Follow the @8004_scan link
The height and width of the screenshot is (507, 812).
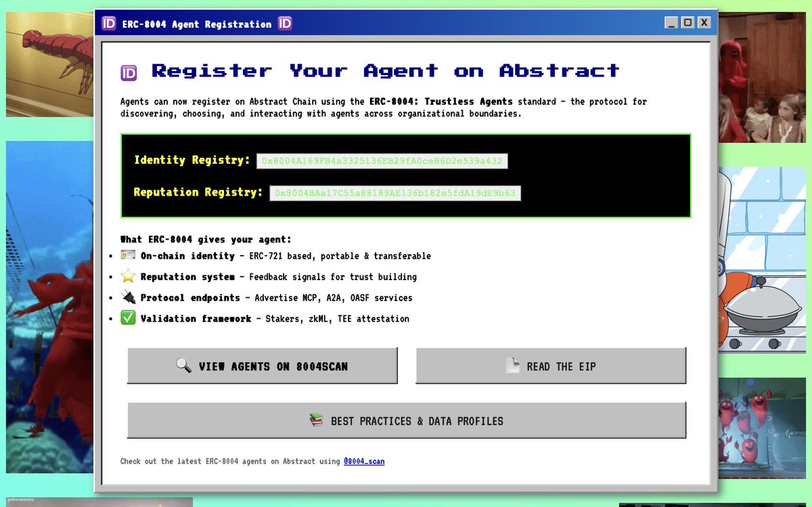[364, 461]
